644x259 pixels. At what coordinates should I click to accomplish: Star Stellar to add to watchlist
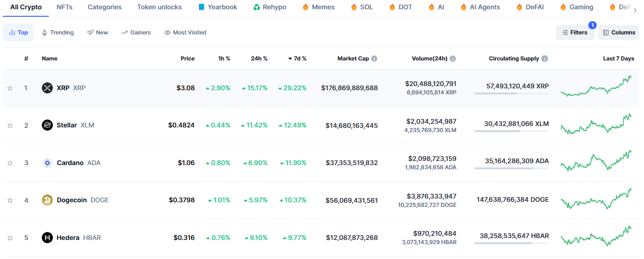click(x=10, y=126)
